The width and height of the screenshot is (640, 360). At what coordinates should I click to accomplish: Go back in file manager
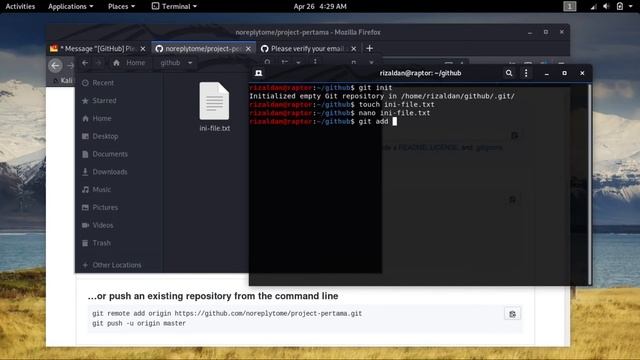coord(85,63)
